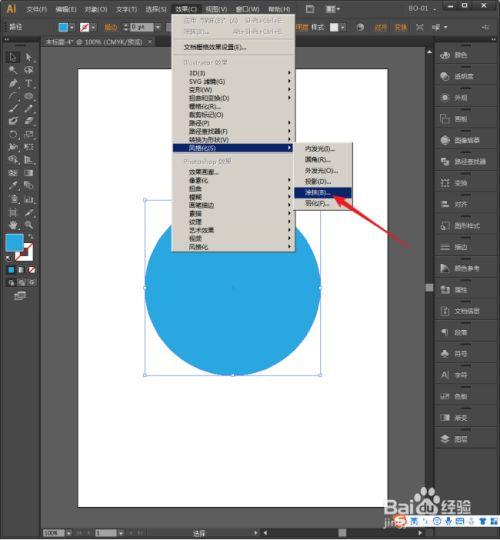Click the canvas vertical scrollbar thumb
This screenshot has width=500, height=540.
pos(429,288)
